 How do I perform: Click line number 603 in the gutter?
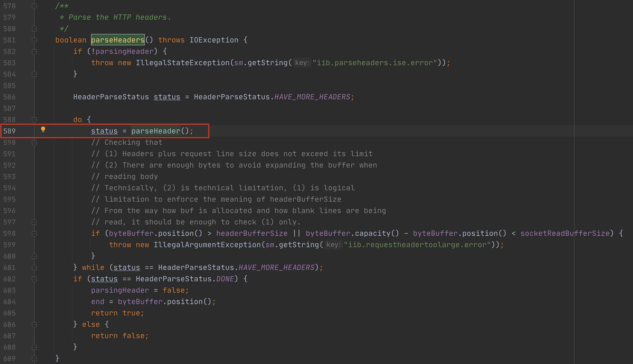(x=10, y=290)
